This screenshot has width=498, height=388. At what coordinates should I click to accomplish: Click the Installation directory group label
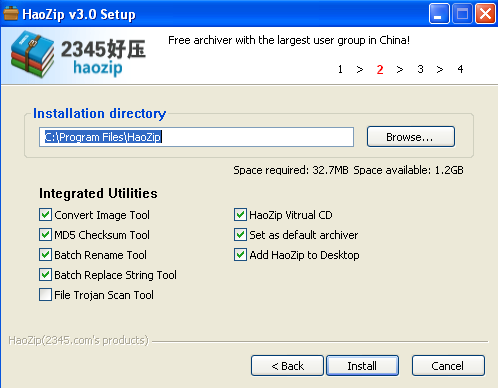click(99, 113)
